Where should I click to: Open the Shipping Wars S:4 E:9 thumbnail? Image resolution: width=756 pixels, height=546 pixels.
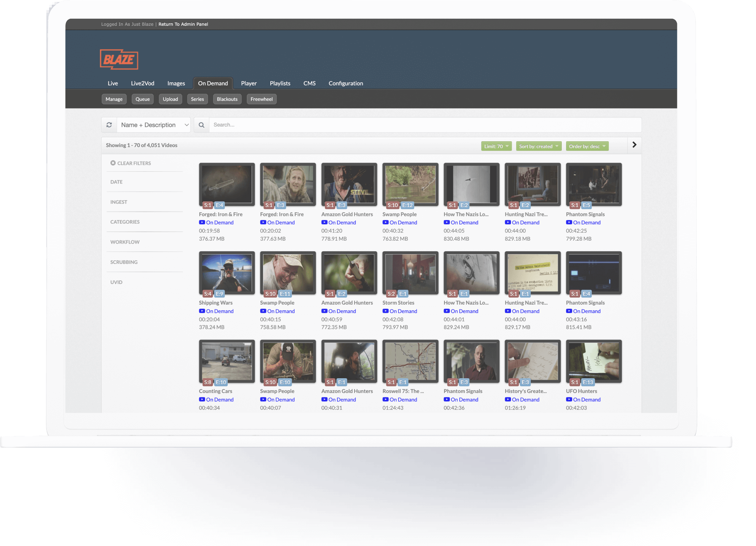click(x=227, y=273)
